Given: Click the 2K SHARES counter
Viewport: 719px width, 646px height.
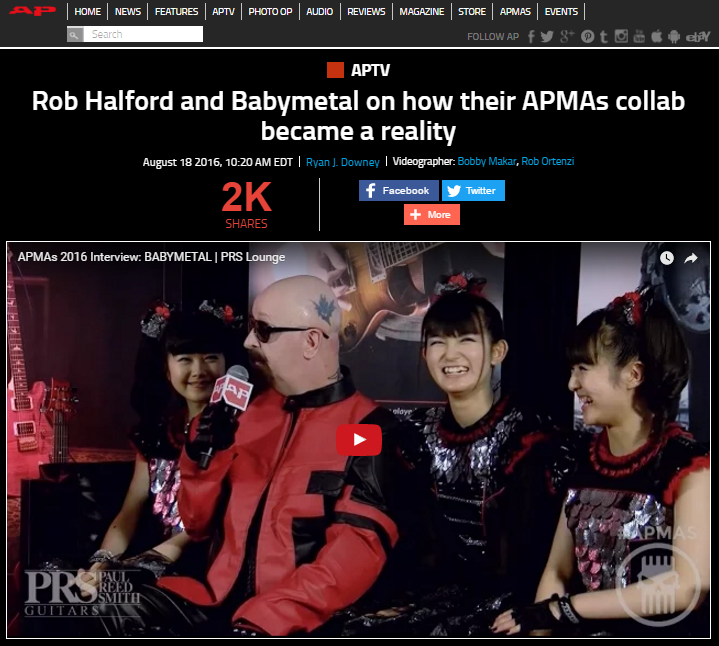Looking at the screenshot, I should pos(246,204).
